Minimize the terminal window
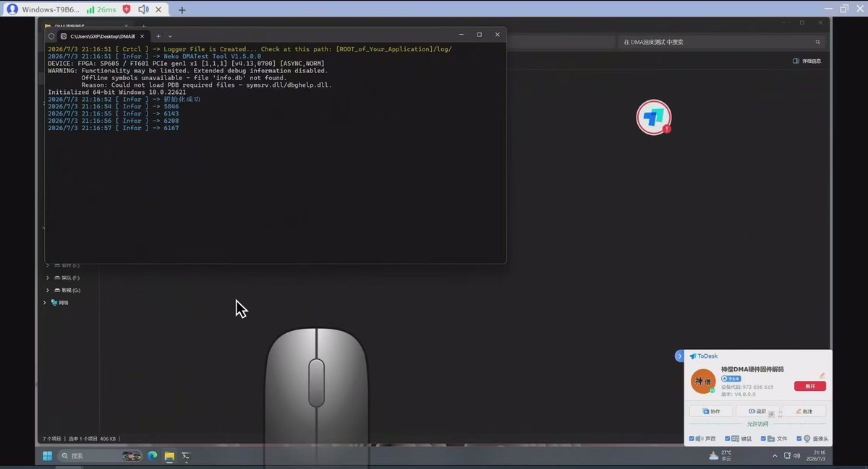 tap(461, 35)
